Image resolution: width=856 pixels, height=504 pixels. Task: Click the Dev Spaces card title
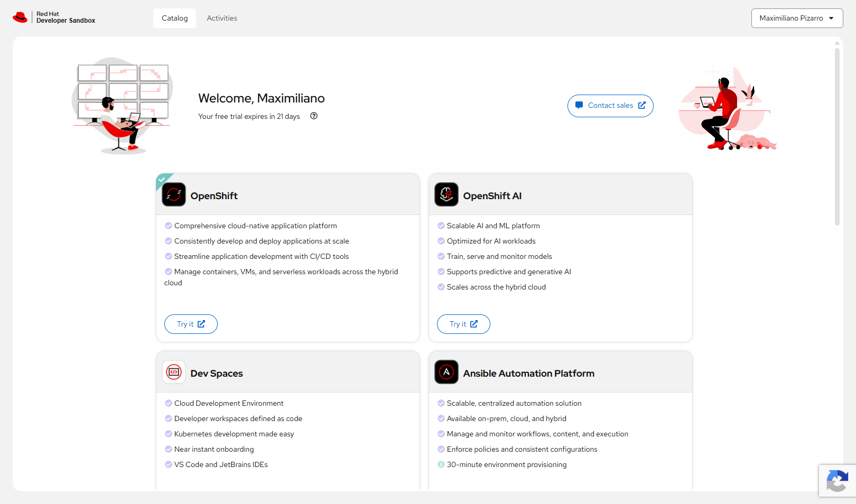(217, 374)
